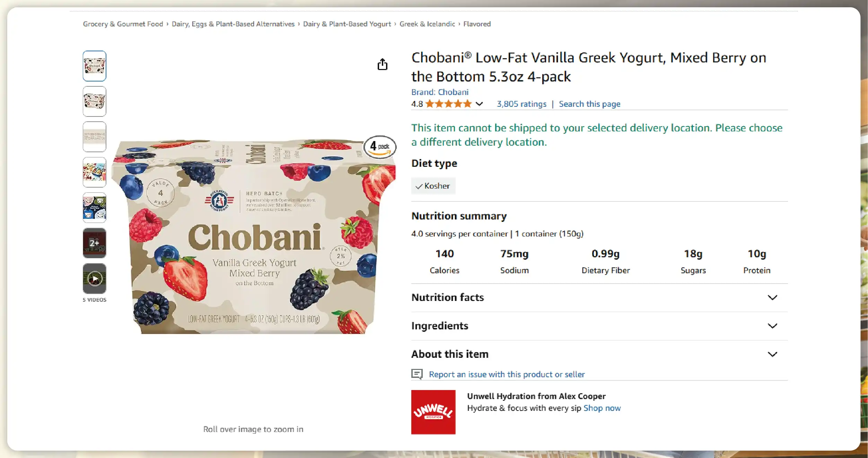Select the first product thumbnail
Image resolution: width=868 pixels, height=458 pixels.
95,66
